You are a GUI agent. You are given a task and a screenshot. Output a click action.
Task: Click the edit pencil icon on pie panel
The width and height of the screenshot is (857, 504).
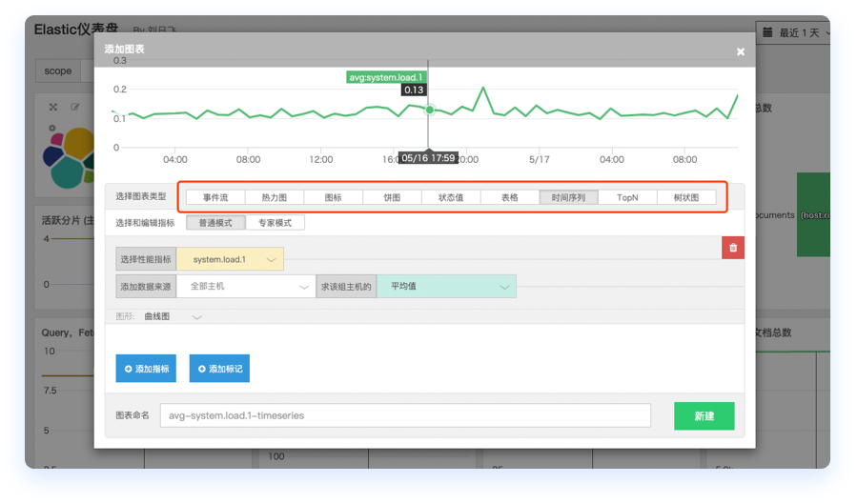pos(75,108)
